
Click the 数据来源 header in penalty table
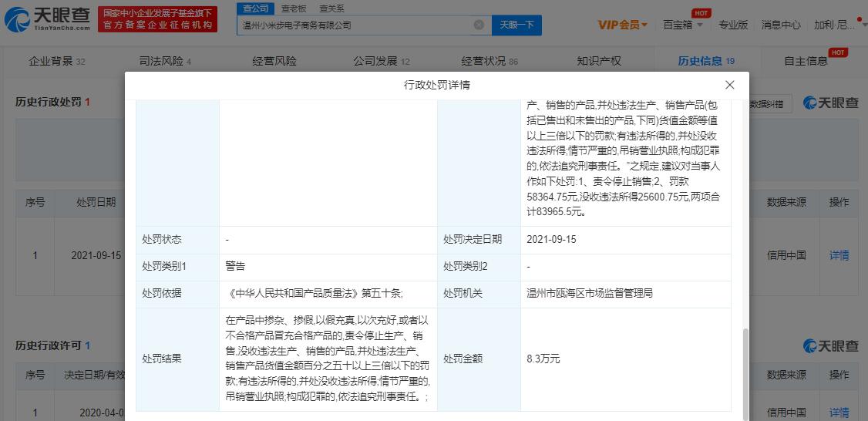coord(786,202)
